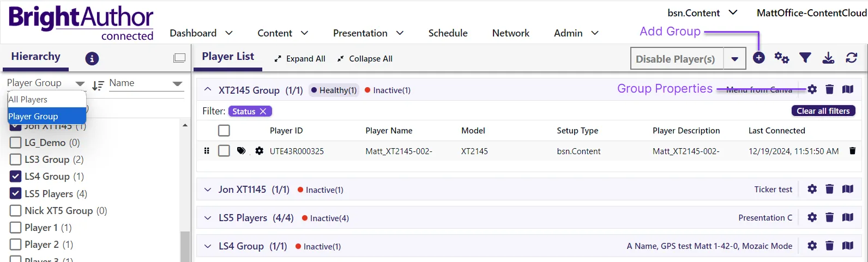Collapse the XT2145 Group section
The width and height of the screenshot is (868, 262).
click(208, 90)
